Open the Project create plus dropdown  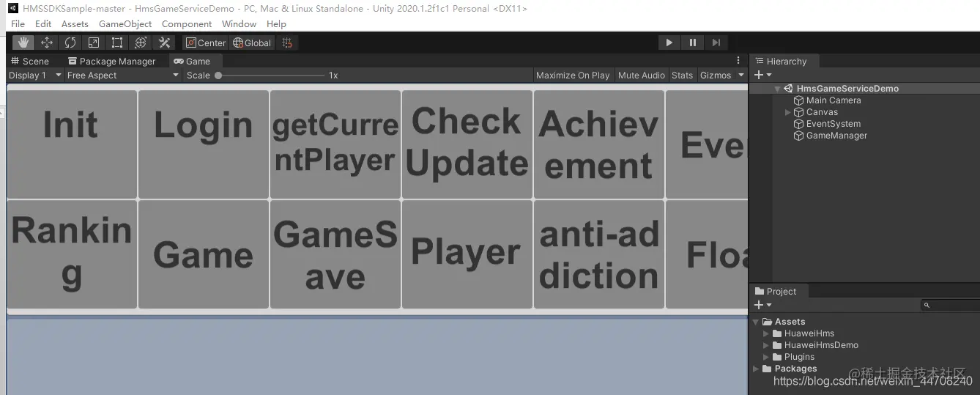pyautogui.click(x=762, y=305)
